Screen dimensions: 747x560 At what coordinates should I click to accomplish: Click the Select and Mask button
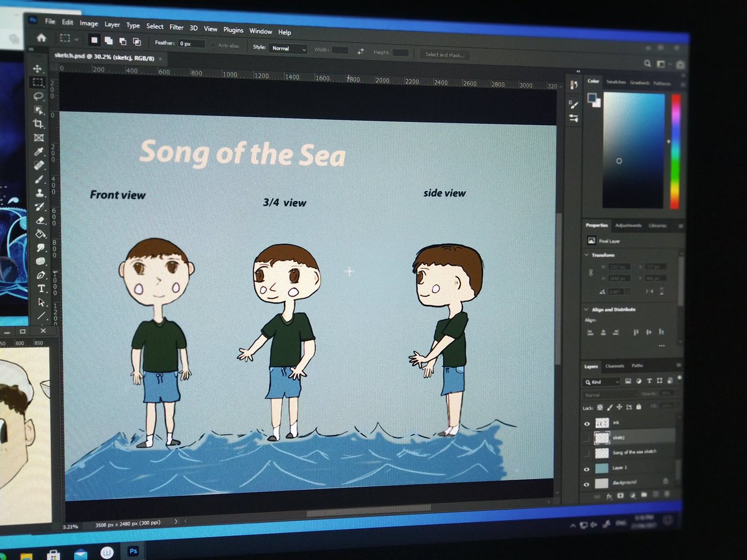click(444, 55)
